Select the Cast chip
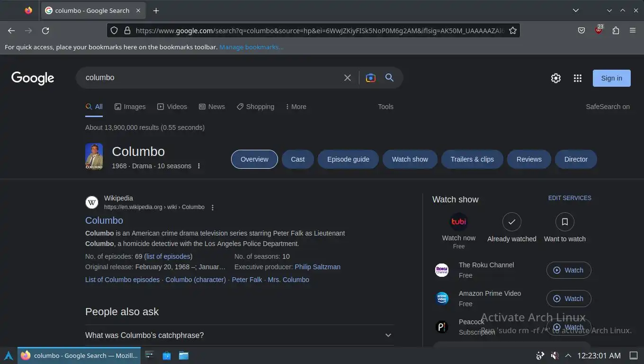The height and width of the screenshot is (364, 644). (x=298, y=159)
